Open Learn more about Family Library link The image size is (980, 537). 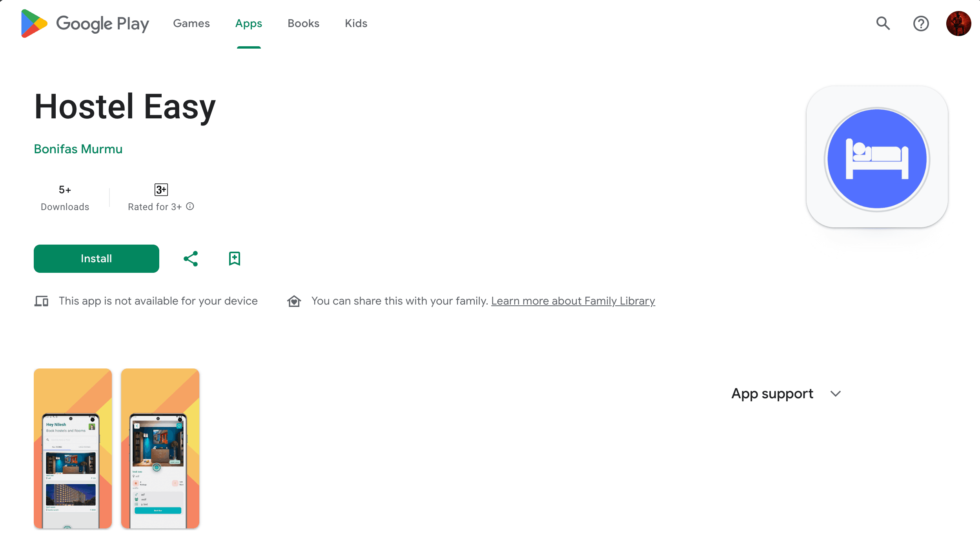coord(573,301)
